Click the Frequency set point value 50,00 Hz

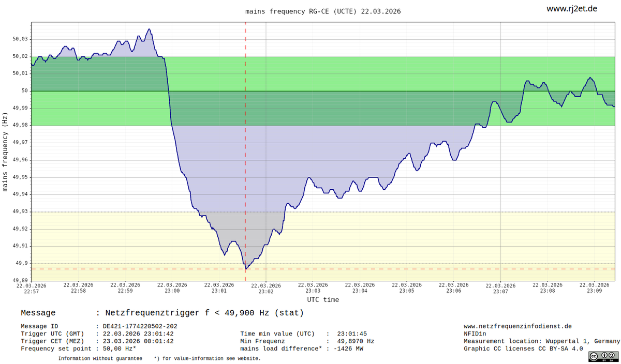point(120,348)
